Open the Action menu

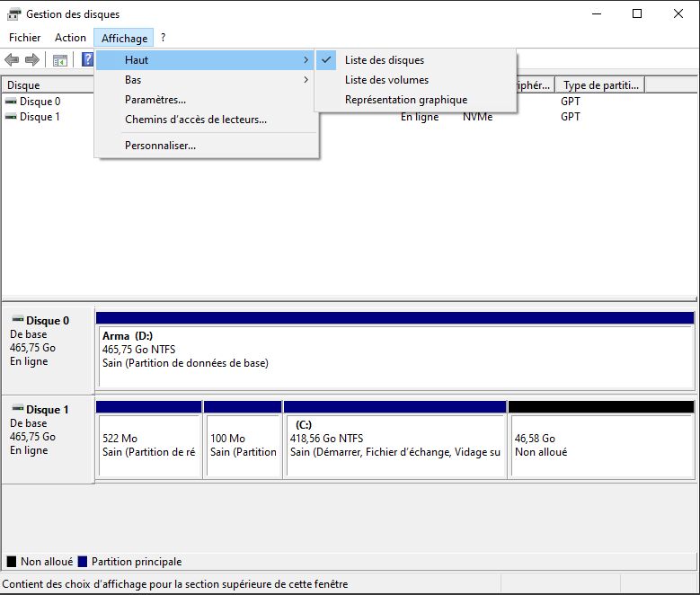[70, 38]
